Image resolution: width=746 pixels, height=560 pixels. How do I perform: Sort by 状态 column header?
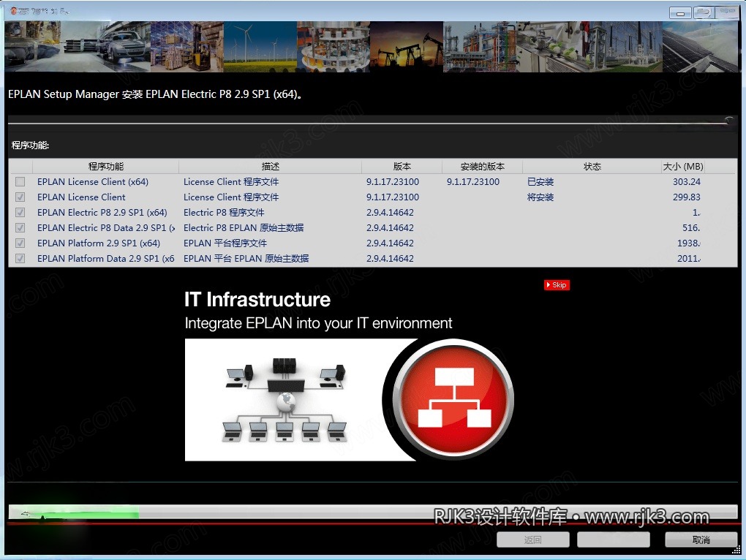(x=592, y=167)
